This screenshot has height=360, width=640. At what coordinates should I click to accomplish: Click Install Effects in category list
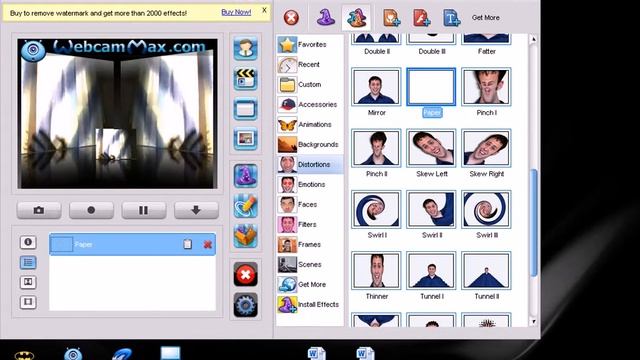tap(309, 304)
